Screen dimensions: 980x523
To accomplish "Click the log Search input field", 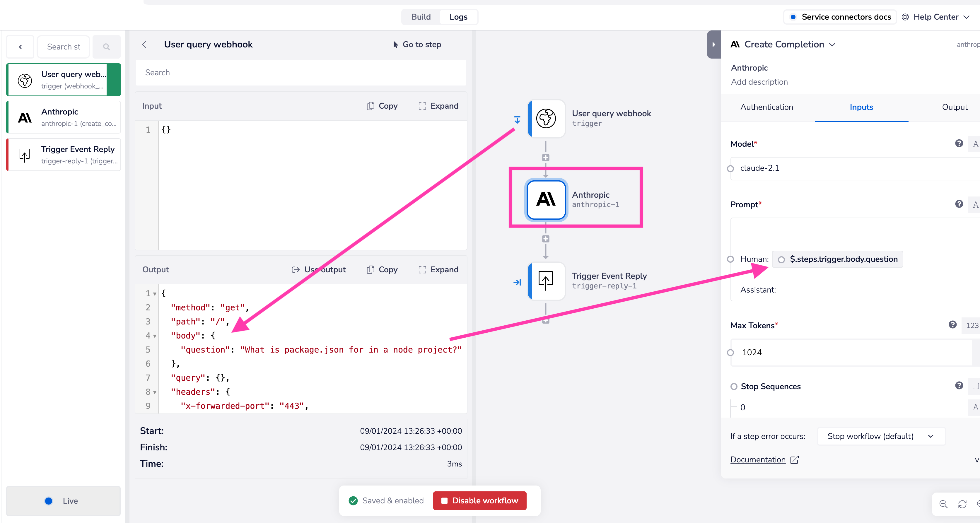I will (301, 73).
